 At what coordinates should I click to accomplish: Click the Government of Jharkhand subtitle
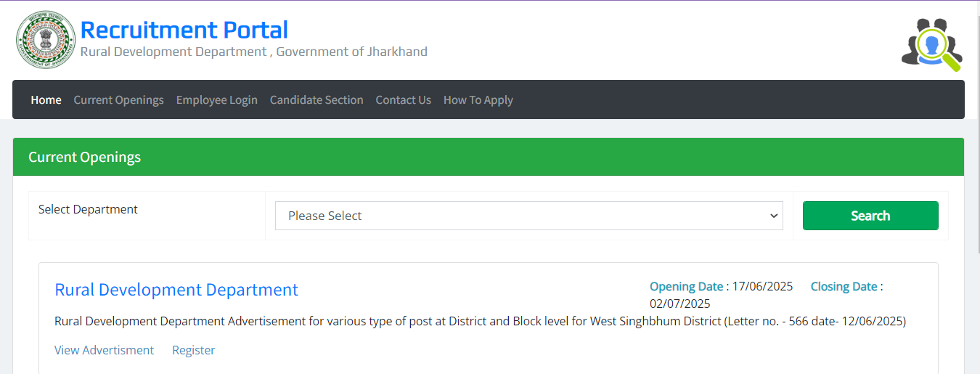point(253,52)
